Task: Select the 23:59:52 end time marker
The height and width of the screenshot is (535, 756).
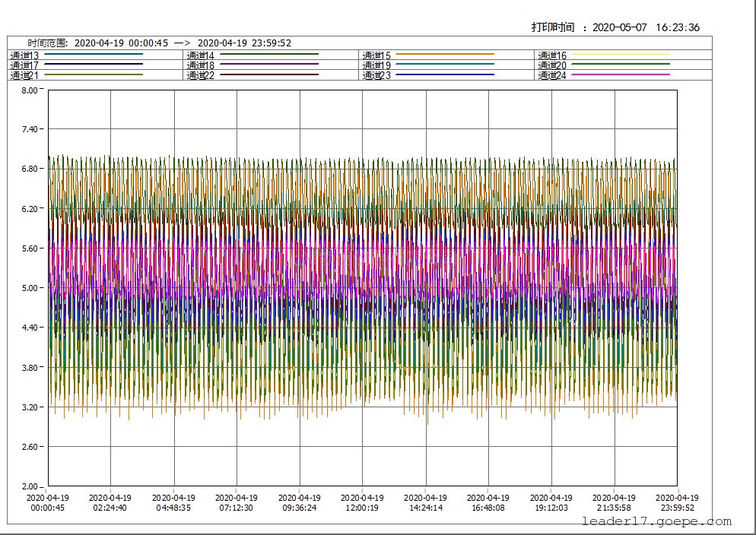Action: (677, 507)
